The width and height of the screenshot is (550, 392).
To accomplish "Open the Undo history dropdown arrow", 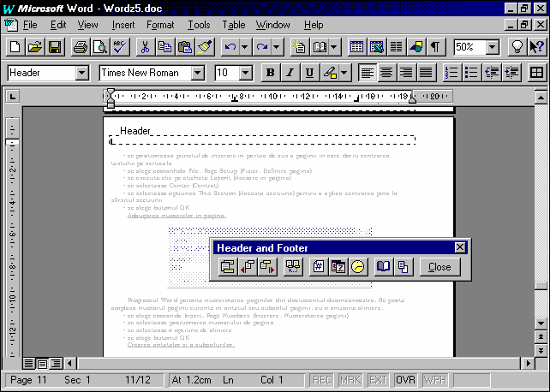I will click(245, 47).
